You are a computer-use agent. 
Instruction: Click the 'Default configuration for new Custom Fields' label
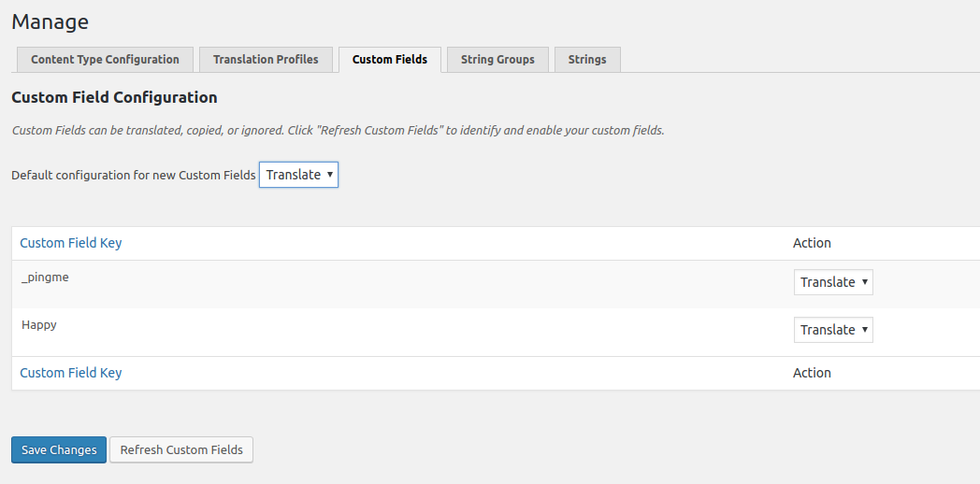(x=133, y=176)
